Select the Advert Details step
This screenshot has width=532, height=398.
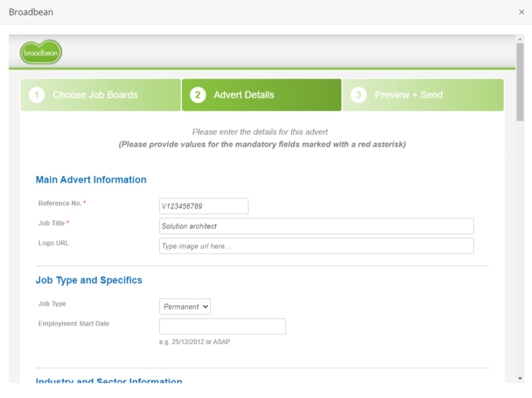[x=261, y=95]
